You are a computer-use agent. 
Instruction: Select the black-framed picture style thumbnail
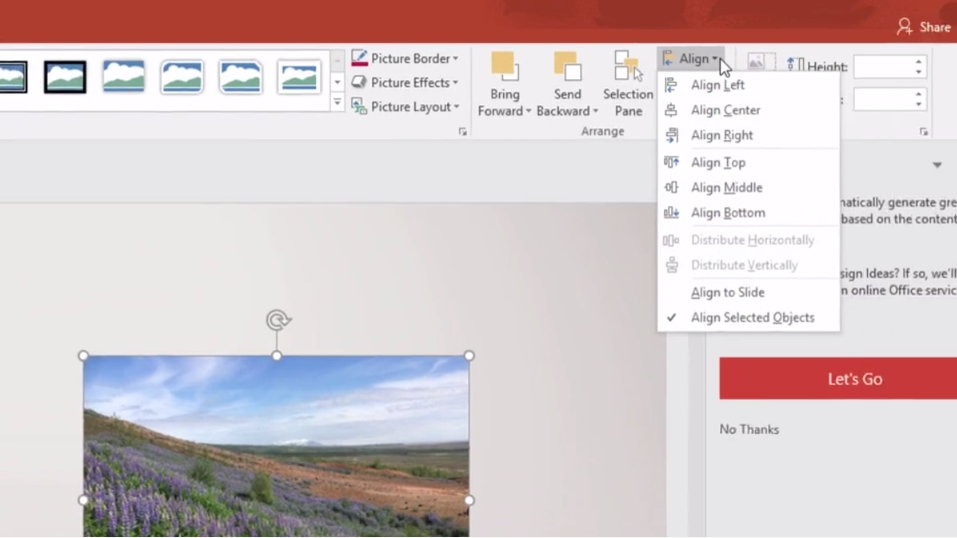(x=65, y=77)
